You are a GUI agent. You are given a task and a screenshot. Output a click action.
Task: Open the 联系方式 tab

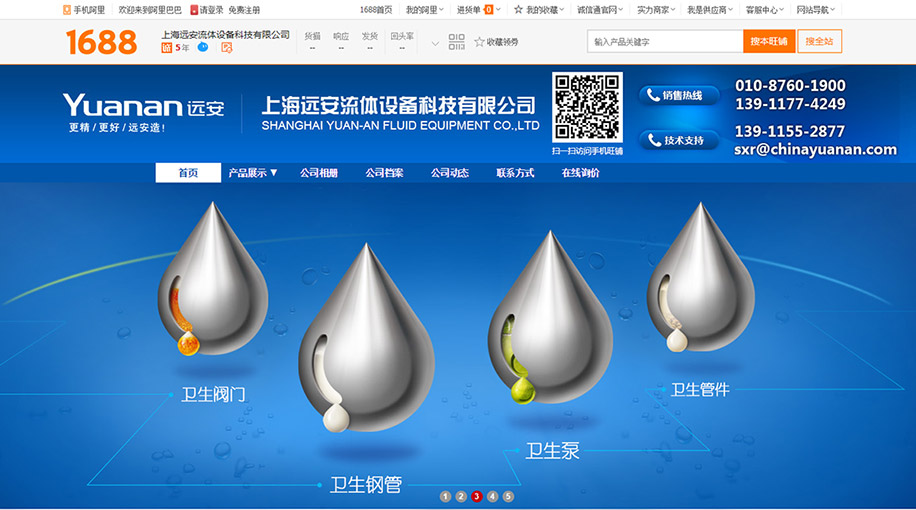(515, 172)
